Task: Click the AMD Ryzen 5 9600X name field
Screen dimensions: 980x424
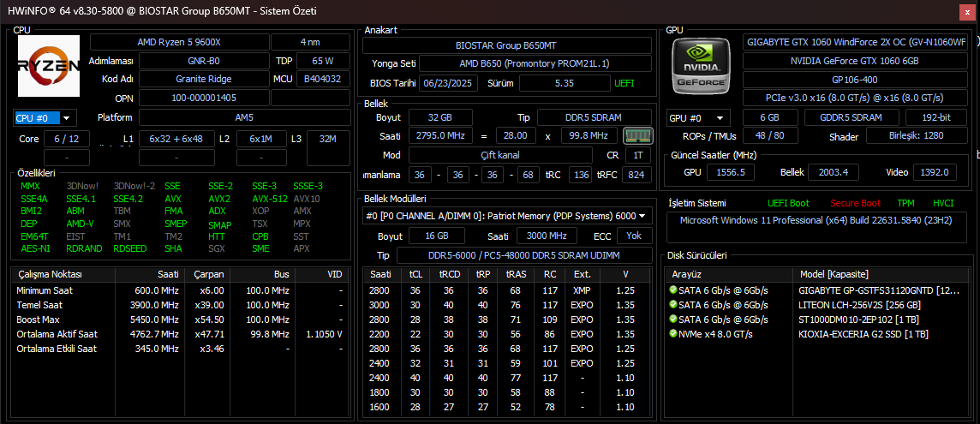Action: pyautogui.click(x=179, y=43)
